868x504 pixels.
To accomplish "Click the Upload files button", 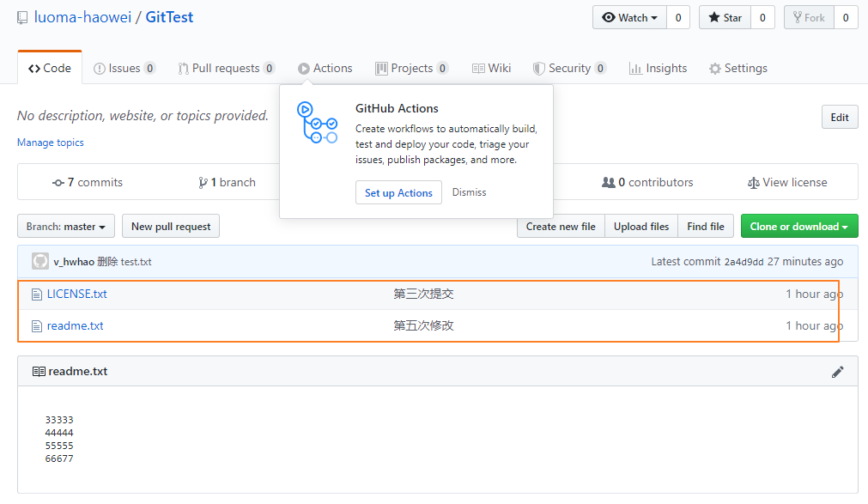I will [641, 227].
